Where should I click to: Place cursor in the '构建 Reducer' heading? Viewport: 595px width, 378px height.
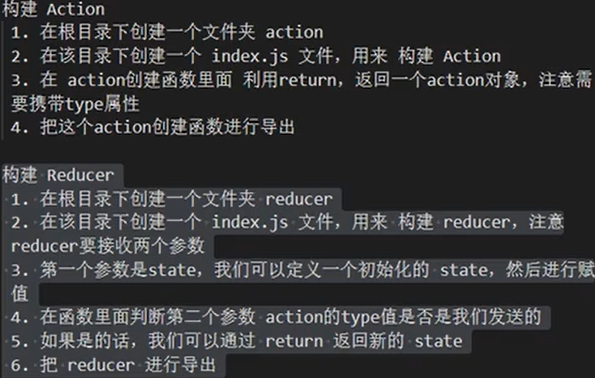click(58, 175)
